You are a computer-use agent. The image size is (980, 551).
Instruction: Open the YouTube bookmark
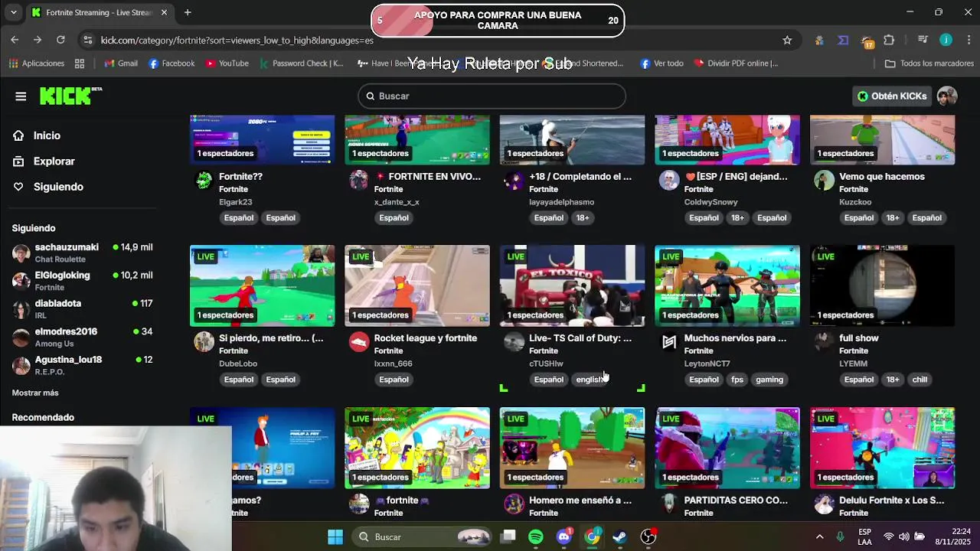[x=227, y=64]
